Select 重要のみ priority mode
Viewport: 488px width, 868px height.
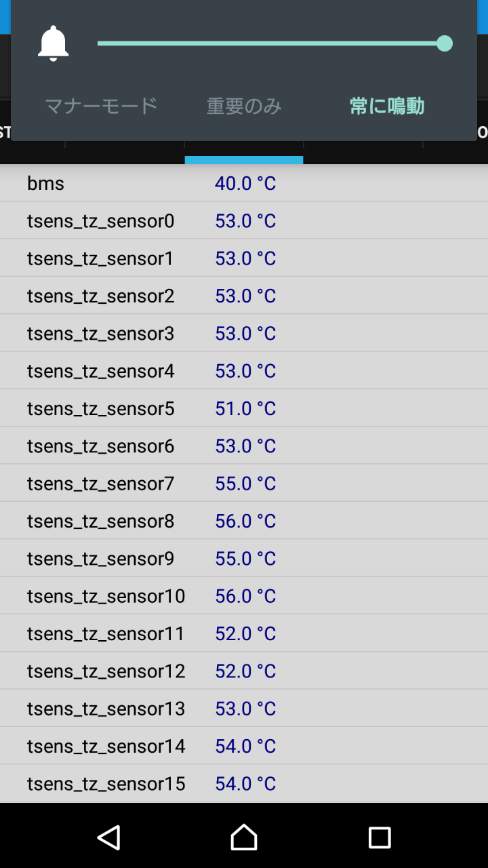(244, 106)
